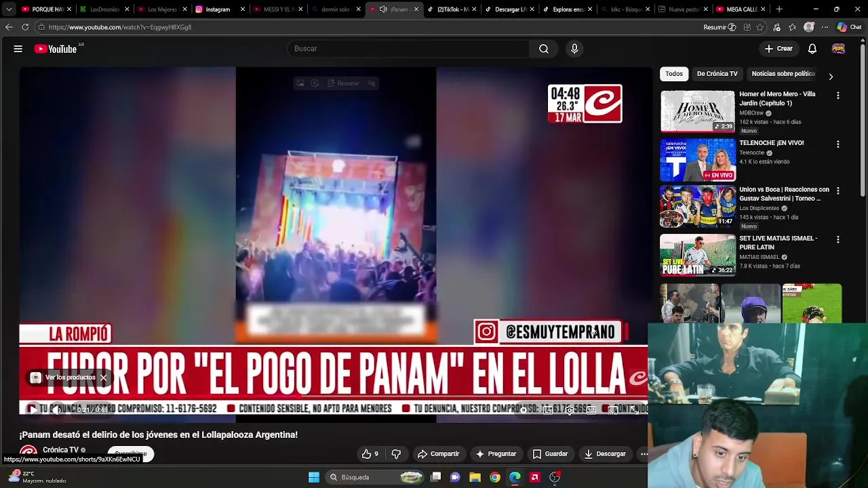Viewport: 868px width, 488px height.
Task: Open the TELENOCHE ¡EN VIVO! thumbnail
Action: point(698,160)
